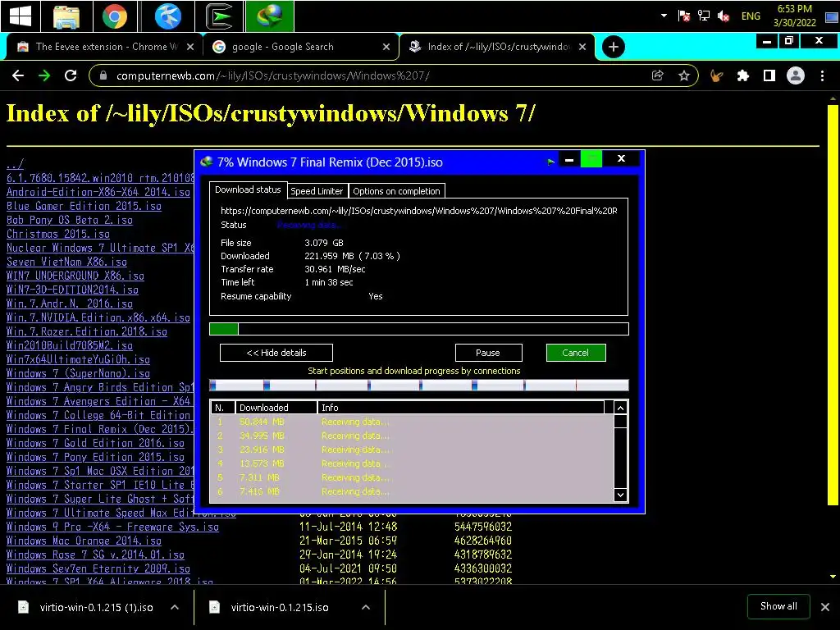Image resolution: width=840 pixels, height=630 pixels.
Task: Close the Google Search tab
Action: [386, 47]
